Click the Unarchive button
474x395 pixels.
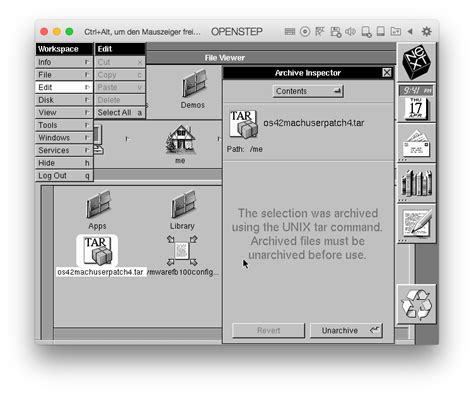click(346, 331)
